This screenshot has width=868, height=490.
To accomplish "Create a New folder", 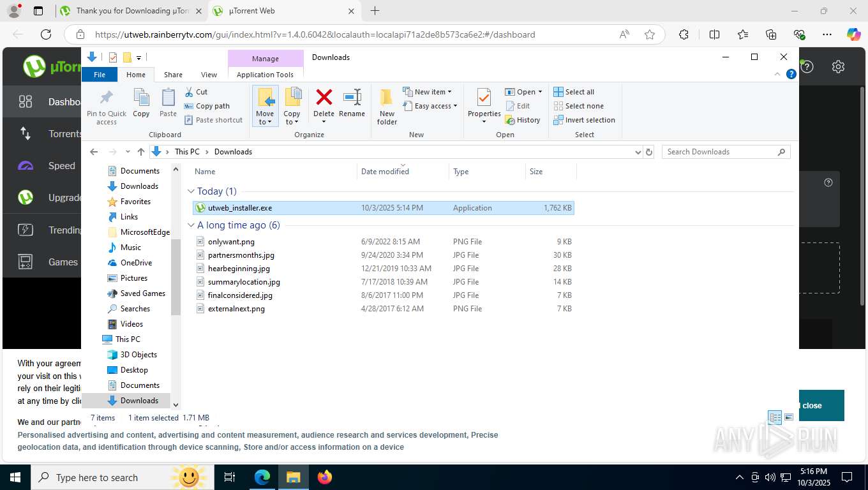I will (387, 107).
